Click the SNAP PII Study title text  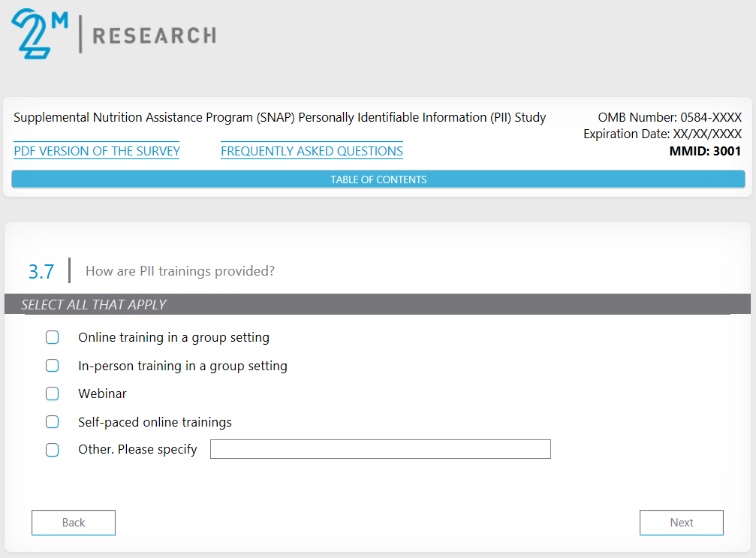pyautogui.click(x=280, y=117)
